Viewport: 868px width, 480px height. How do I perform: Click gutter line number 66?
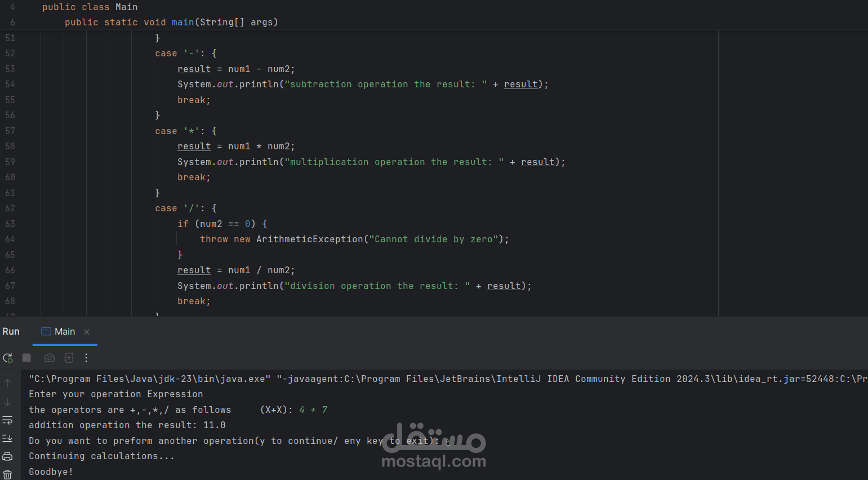pos(10,270)
